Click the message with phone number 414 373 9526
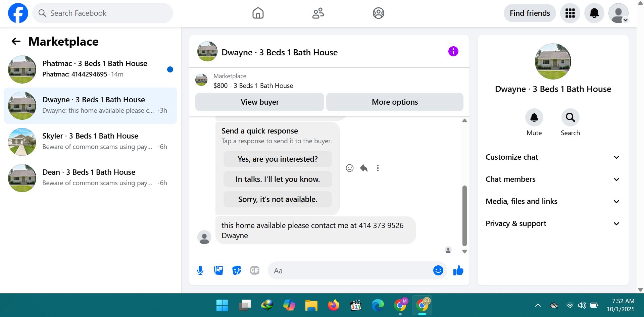Screen dimensions: 644x317 315,230
